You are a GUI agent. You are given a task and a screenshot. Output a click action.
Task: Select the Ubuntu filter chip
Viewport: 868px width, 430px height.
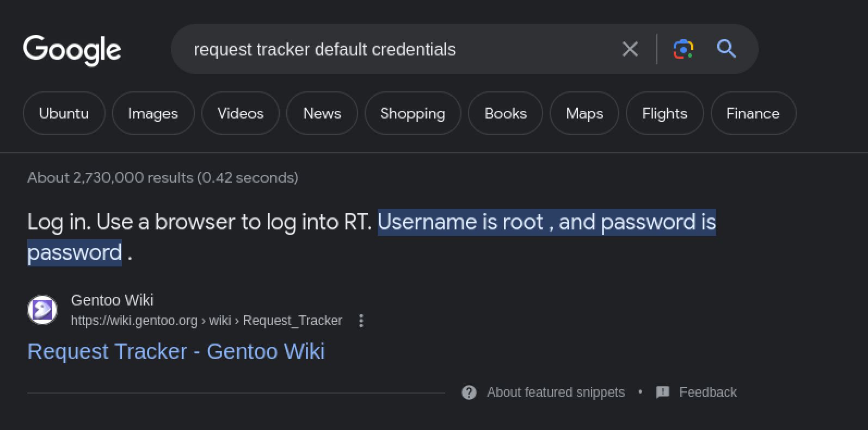[64, 113]
